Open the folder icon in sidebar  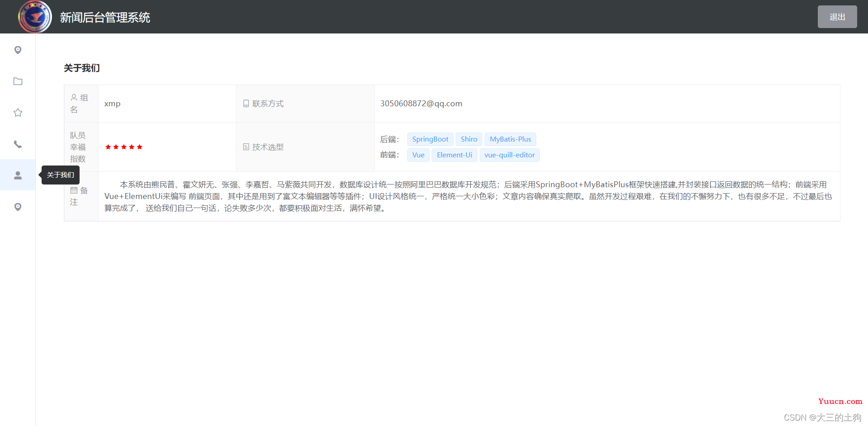point(18,81)
